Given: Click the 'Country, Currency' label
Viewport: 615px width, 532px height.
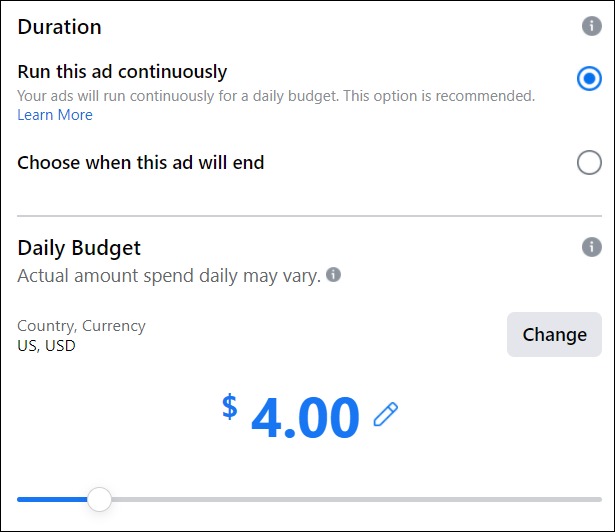Looking at the screenshot, I should pos(81,326).
